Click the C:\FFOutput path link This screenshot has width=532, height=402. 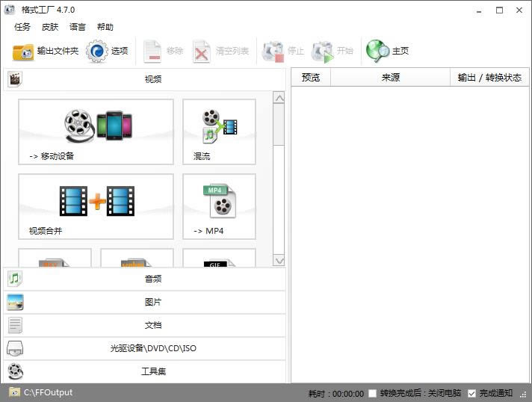(x=48, y=392)
